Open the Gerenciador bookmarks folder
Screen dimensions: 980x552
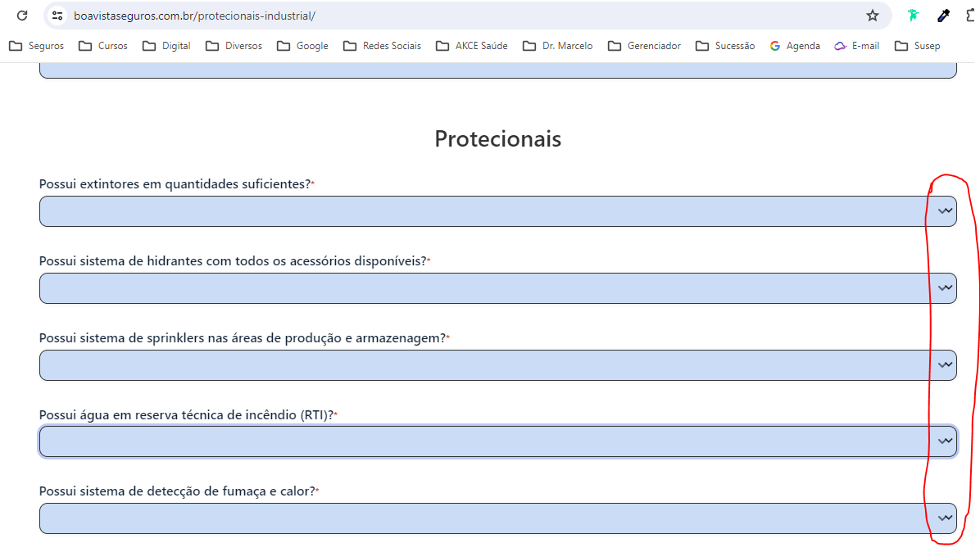[x=644, y=46]
